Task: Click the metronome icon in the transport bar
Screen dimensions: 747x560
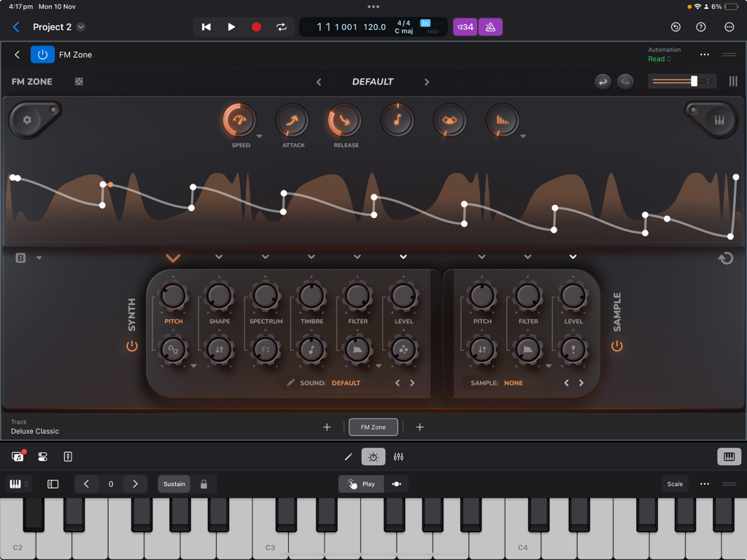Action: (x=490, y=26)
